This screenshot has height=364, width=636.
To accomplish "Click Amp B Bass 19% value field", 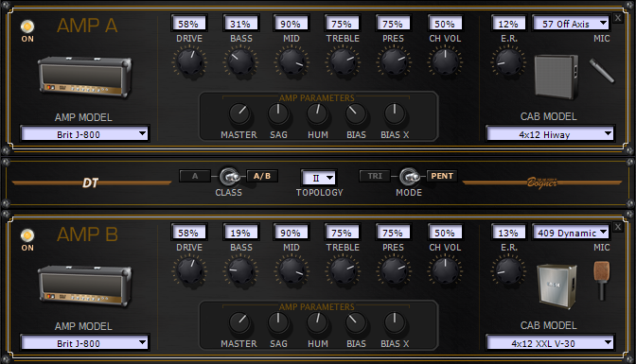I will [x=240, y=233].
